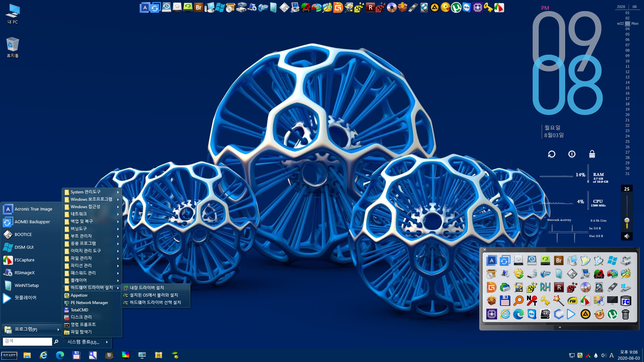Screen dimensions: 644x362
Task: Launch uTorrent from the top dock
Action: coord(456,7)
